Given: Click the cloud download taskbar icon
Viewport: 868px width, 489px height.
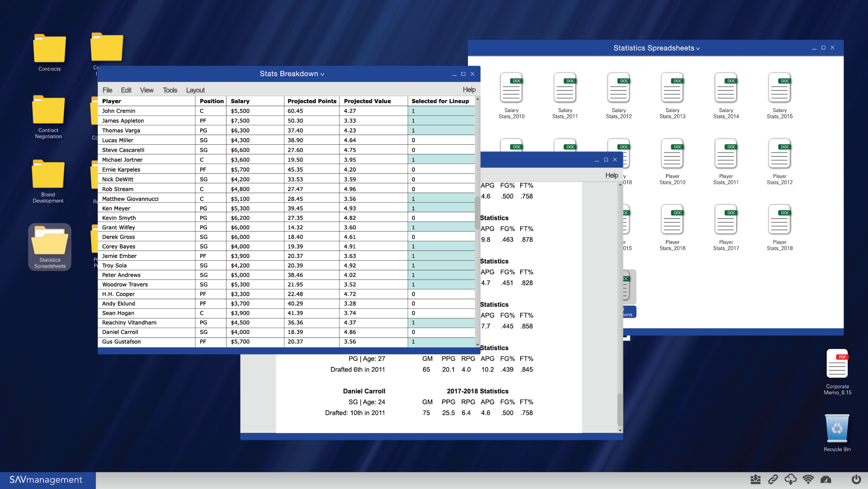Looking at the screenshot, I should click(790, 479).
